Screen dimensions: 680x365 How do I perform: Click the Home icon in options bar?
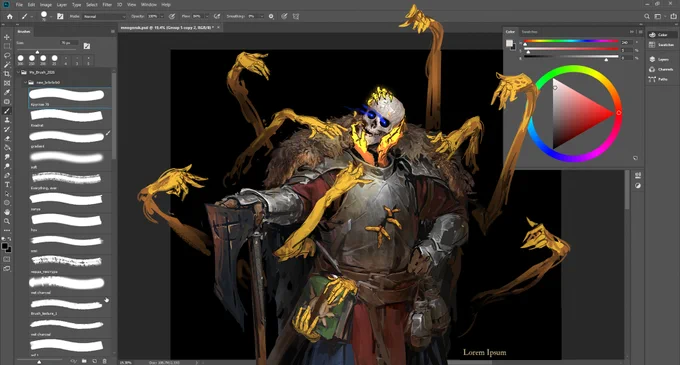click(10, 16)
